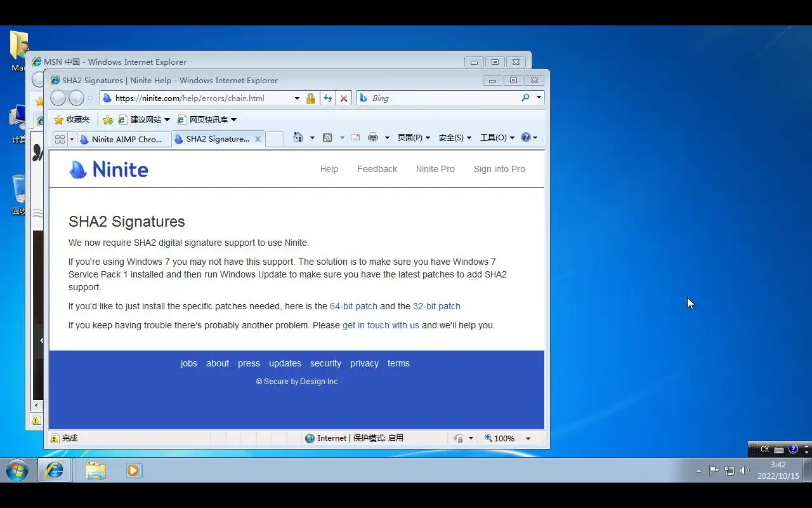Open the 工具(O) menu
The width and height of the screenshot is (812, 508).
click(497, 138)
